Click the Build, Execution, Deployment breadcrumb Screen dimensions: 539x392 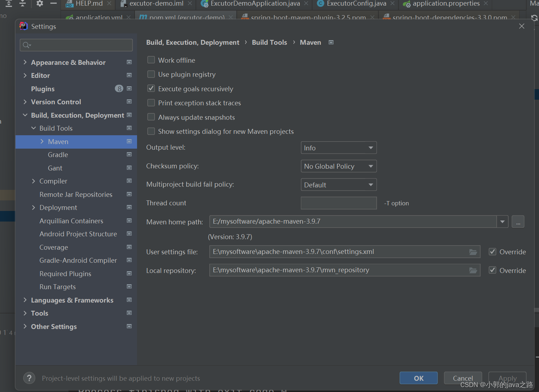pos(193,42)
